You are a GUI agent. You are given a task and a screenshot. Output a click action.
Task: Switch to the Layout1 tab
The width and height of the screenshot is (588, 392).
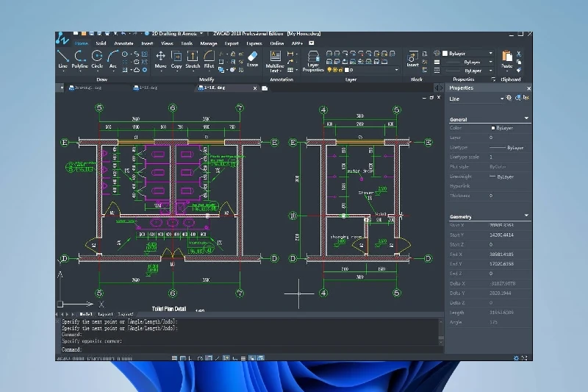click(x=106, y=314)
